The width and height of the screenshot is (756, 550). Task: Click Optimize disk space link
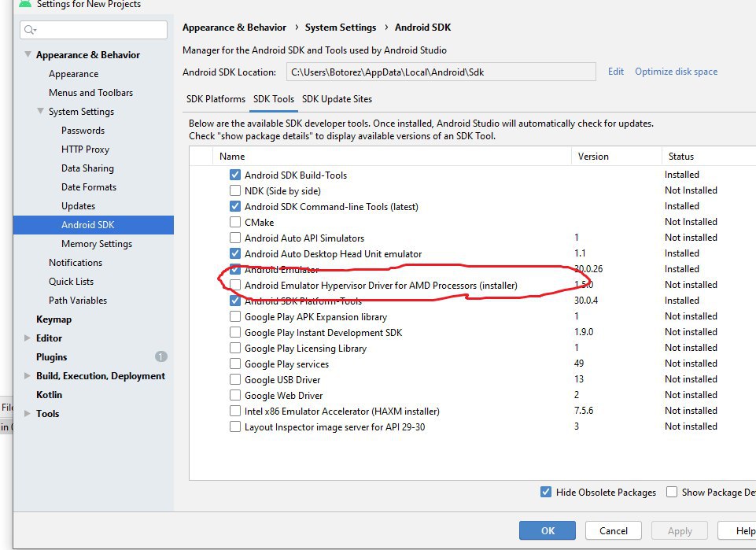coord(676,72)
